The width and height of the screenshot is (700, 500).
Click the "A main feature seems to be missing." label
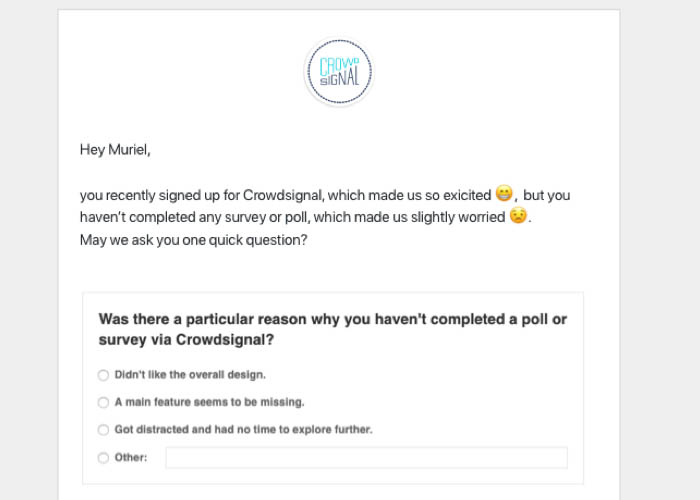tap(209, 402)
